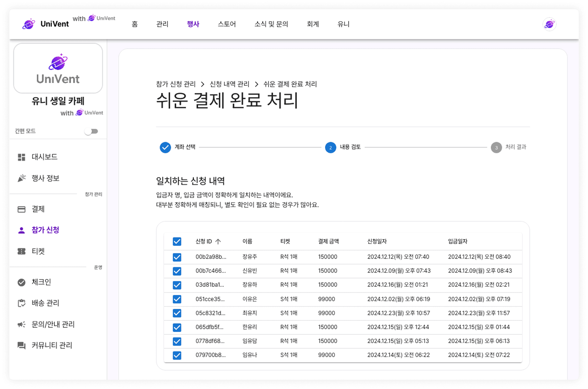Screen dimensions: 588x389
Task: Open the 행사 menu in top navigation
Action: point(193,24)
